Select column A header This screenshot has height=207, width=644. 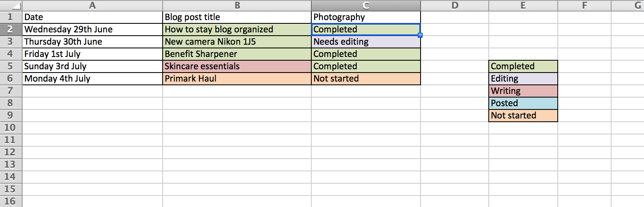[x=92, y=6]
